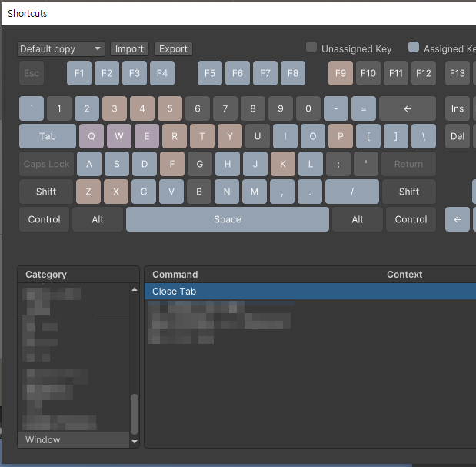Select the left arrow key beside right Control

click(457, 219)
